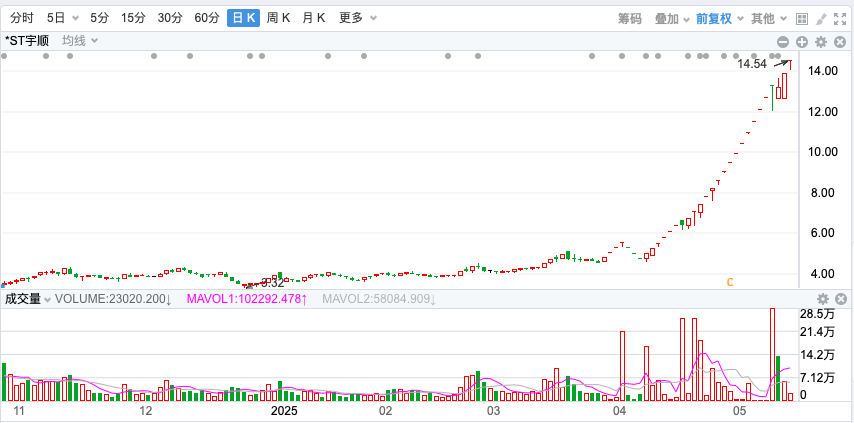854x423 pixels.
Task: Open main chart settings gear
Action: click(x=821, y=42)
